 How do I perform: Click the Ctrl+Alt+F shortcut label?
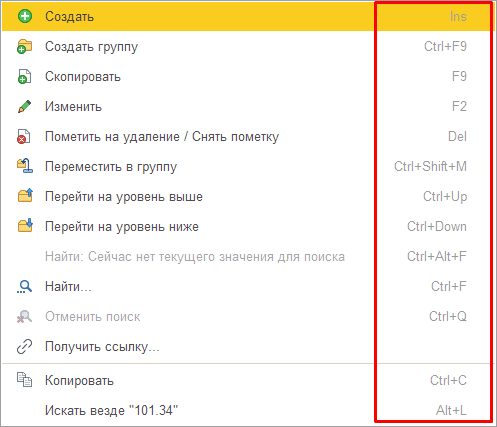pos(437,256)
